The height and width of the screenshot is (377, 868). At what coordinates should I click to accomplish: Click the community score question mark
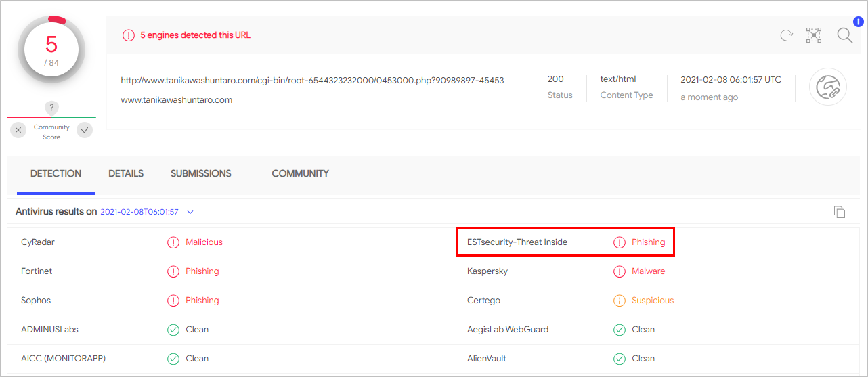pos(51,108)
